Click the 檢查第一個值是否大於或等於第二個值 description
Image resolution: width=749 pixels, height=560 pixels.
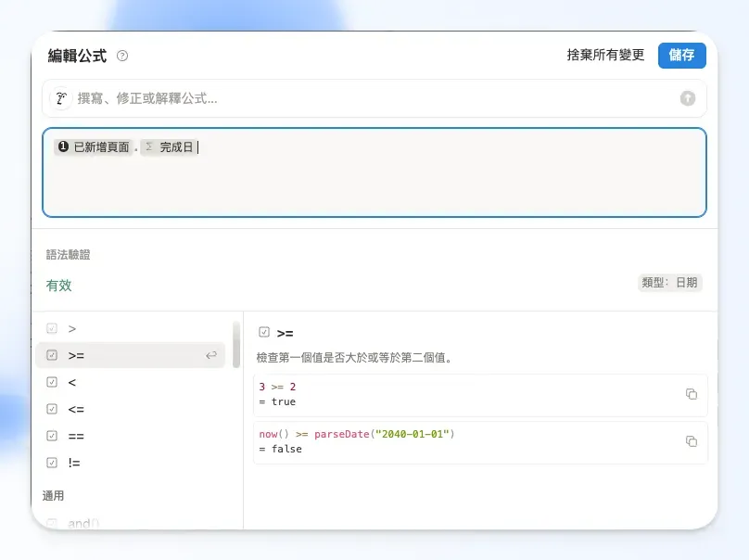tap(354, 357)
